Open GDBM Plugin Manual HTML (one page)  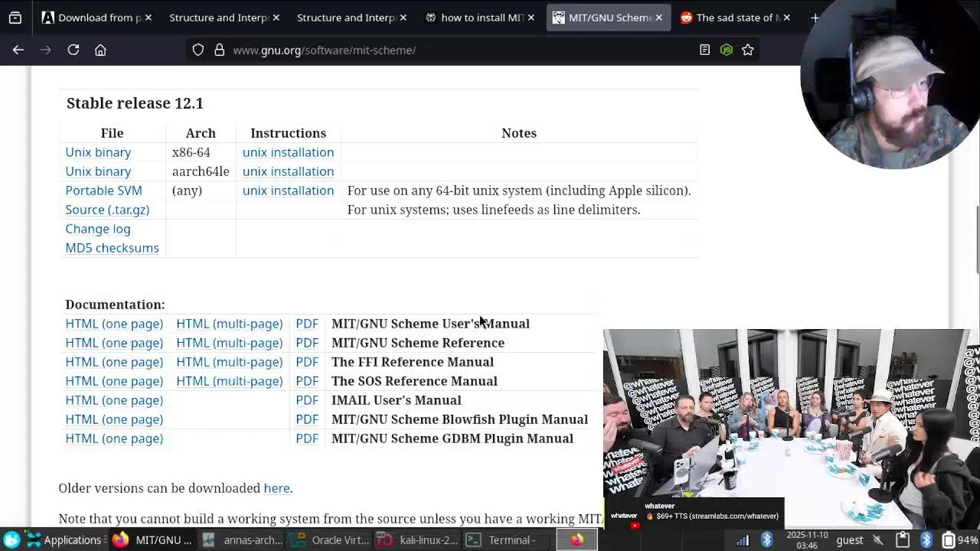tap(114, 439)
